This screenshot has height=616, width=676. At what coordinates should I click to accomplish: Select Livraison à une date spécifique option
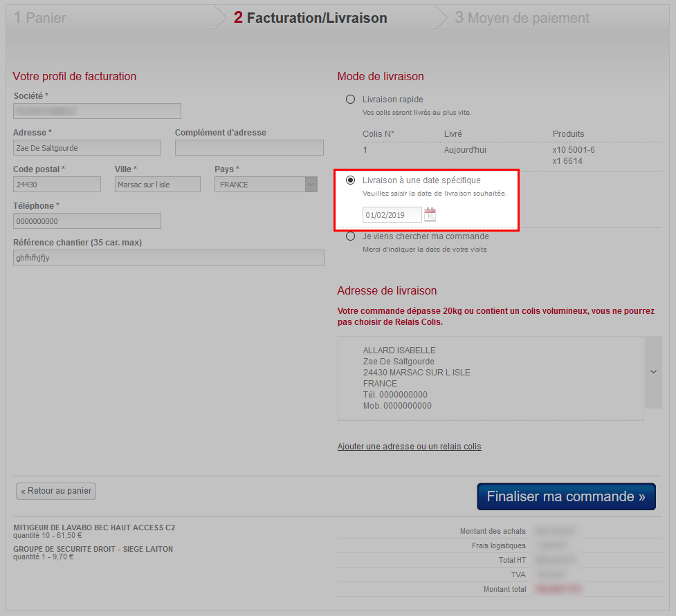coord(351,180)
